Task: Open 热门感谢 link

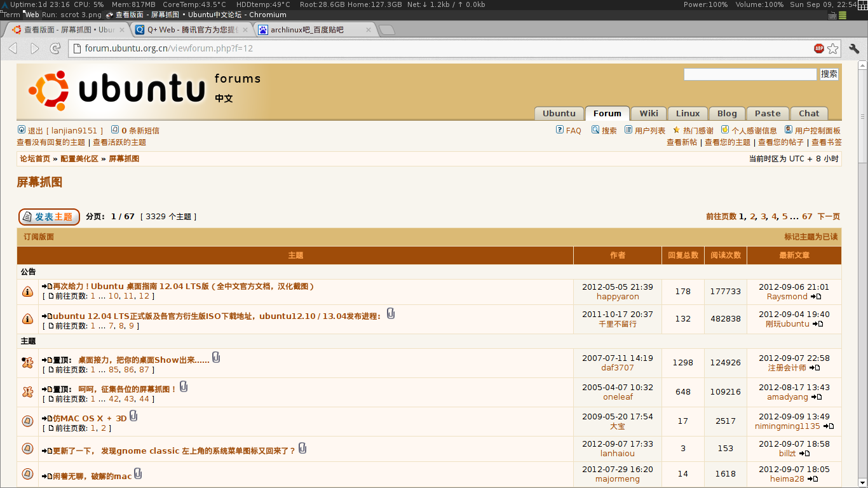Action: pyautogui.click(x=698, y=130)
